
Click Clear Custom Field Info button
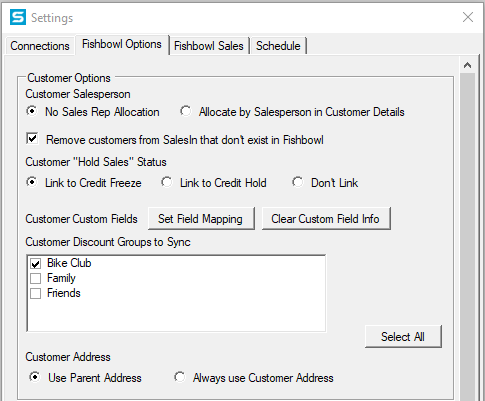tap(326, 219)
